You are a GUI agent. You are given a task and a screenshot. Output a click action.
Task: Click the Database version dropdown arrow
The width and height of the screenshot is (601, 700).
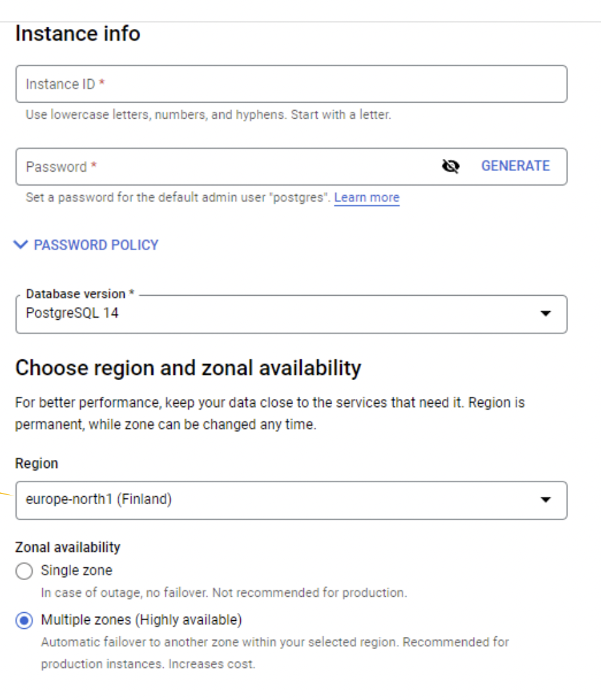(x=545, y=313)
